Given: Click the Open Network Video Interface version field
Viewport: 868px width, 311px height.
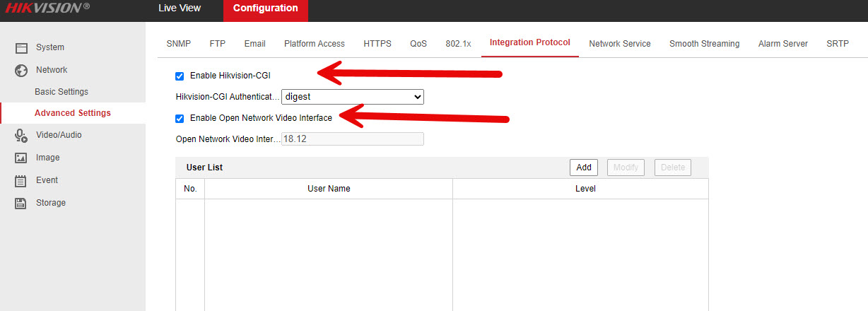Looking at the screenshot, I should click(353, 139).
